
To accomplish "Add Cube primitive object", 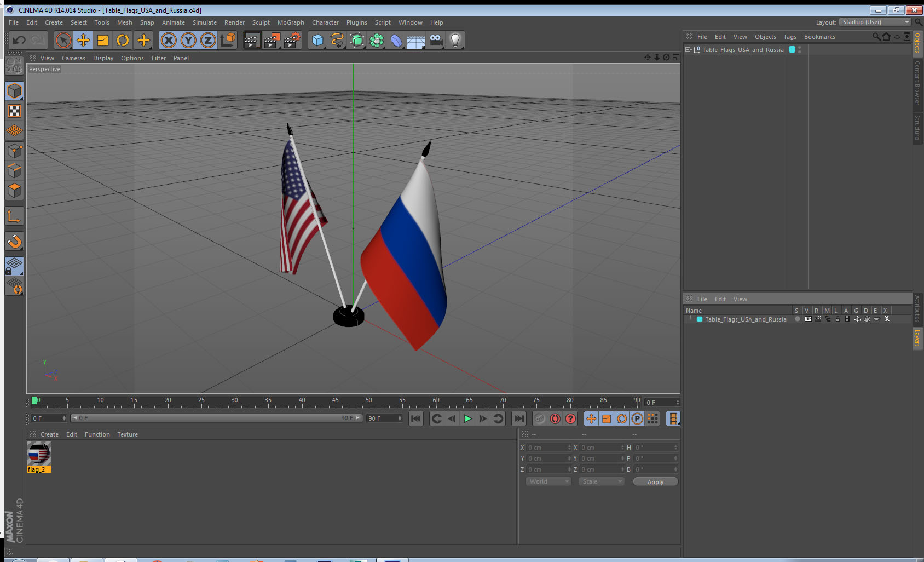I will [317, 40].
